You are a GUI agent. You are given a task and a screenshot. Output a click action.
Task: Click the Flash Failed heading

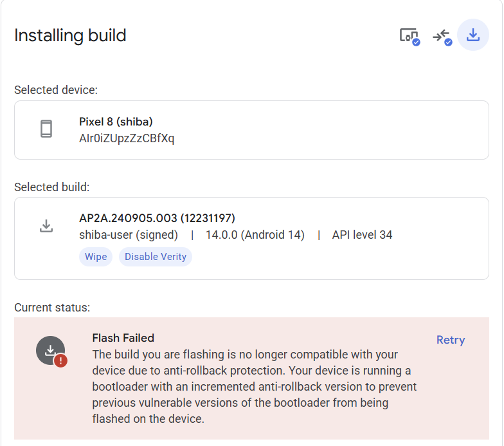[123, 338]
